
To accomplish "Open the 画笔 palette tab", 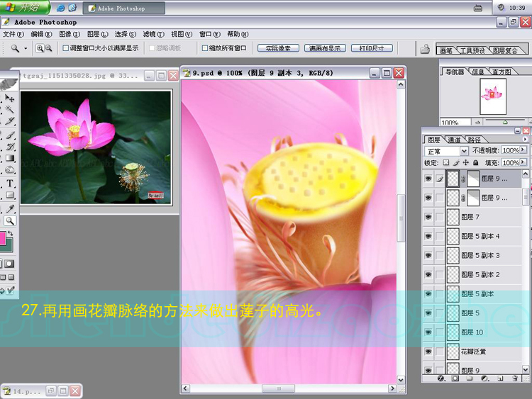I will [x=446, y=50].
